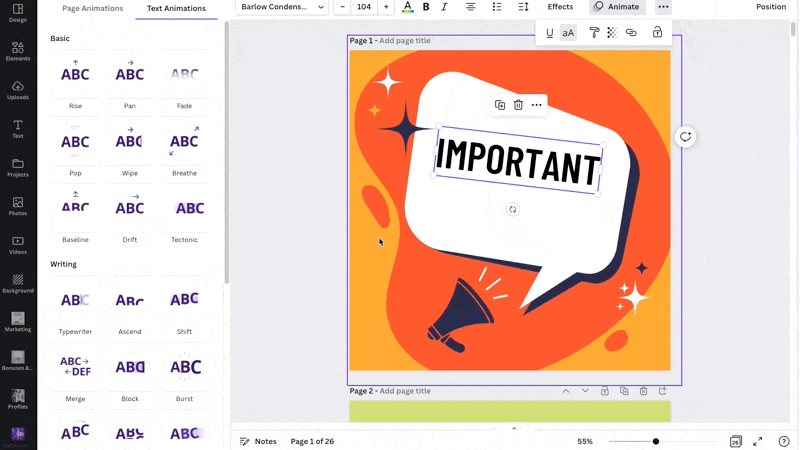Open the font family dropdown
This screenshot has height=450, width=800.
(x=282, y=7)
